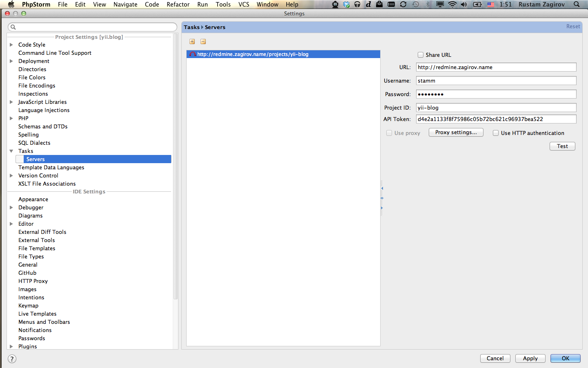Click the Reset link
Image resolution: width=588 pixels, height=368 pixels.
(x=573, y=27)
